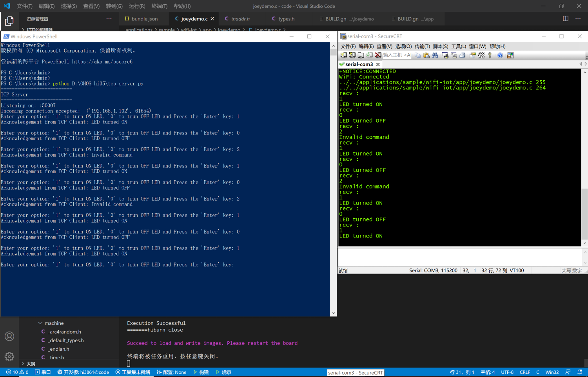Image resolution: width=588 pixels, height=377 pixels.
Task: Click the feedback icon in VS Code status bar
Action: click(568, 372)
